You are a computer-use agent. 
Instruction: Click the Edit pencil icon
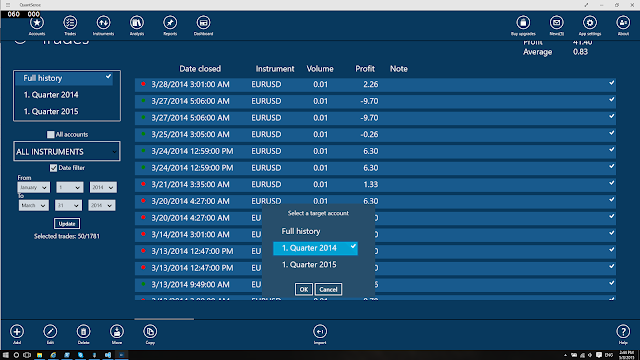pos(50,331)
